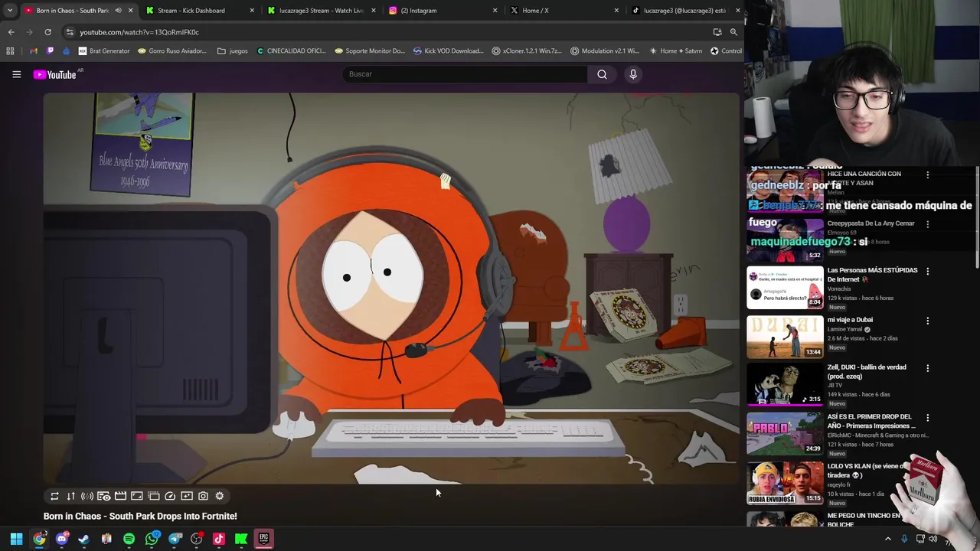980x551 pixels.
Task: Reload the page
Action: pyautogui.click(x=47, y=32)
